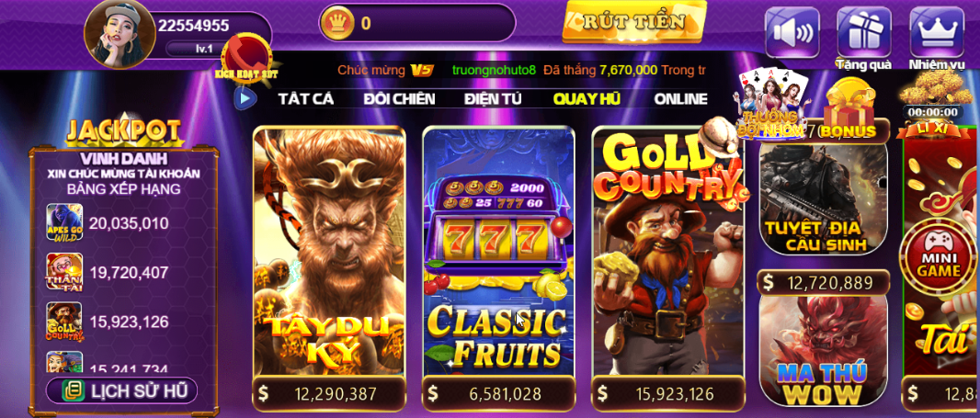Switch to the Đối chiến tab
The width and height of the screenshot is (980, 418).
click(x=399, y=98)
